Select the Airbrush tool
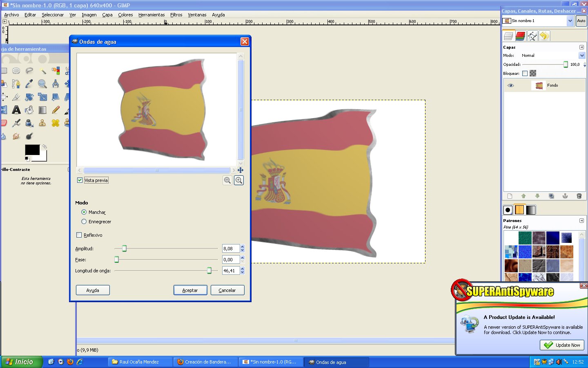Image resolution: width=588 pixels, height=368 pixels. pos(16,123)
